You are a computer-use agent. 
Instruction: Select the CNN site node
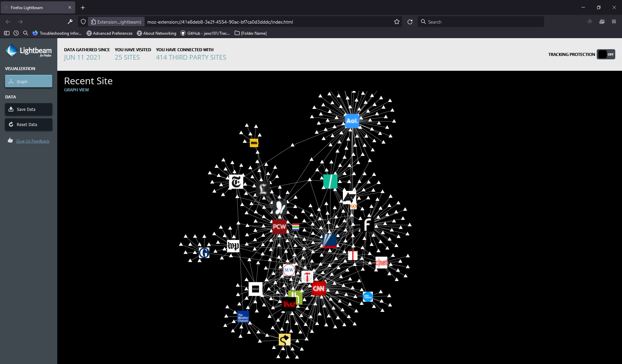(x=319, y=289)
